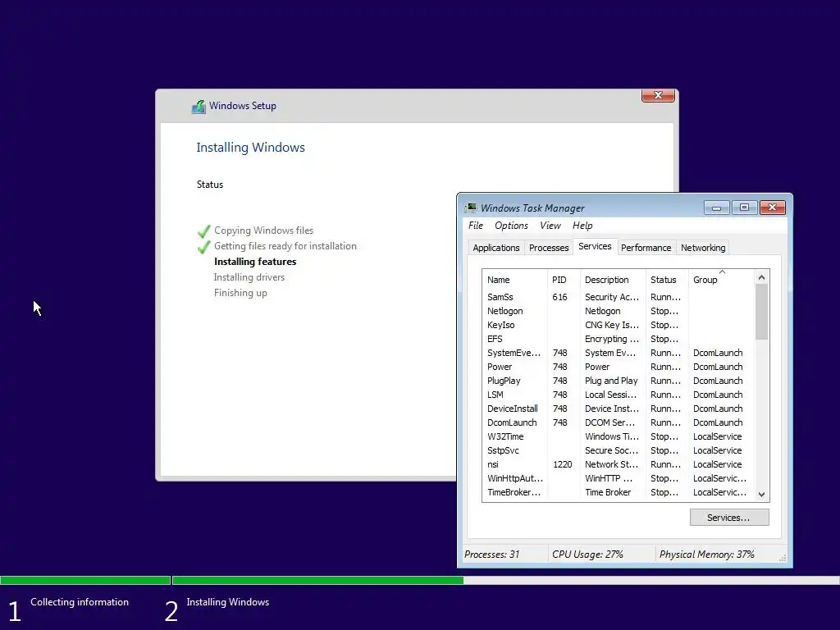
Task: Click the Installing features status text
Action: 255,262
